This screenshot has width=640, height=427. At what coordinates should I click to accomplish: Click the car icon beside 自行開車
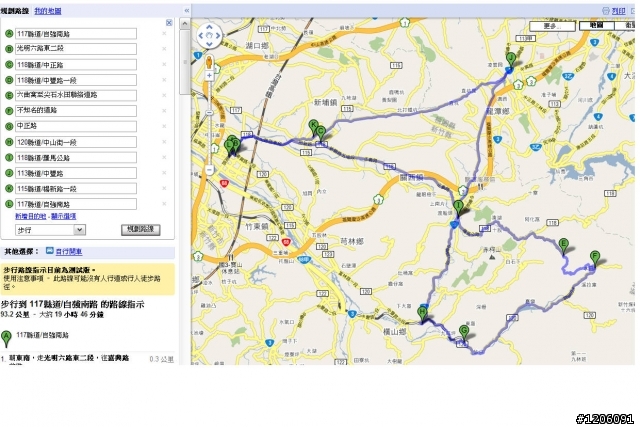point(49,251)
